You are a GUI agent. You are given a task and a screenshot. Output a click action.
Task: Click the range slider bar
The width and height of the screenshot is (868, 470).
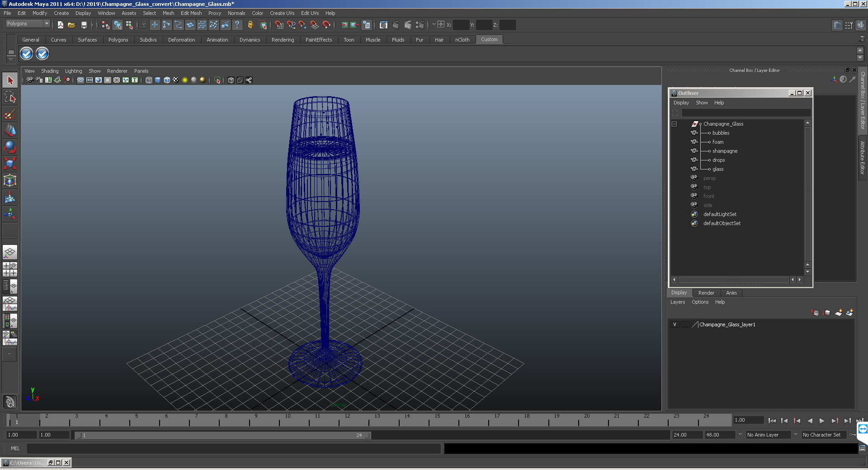223,435
